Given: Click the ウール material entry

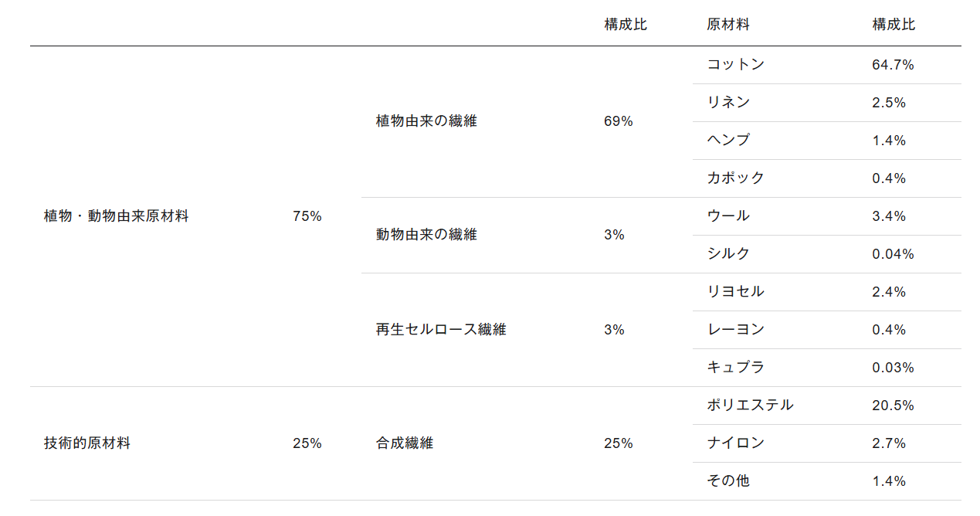Looking at the screenshot, I should pyautogui.click(x=728, y=216).
